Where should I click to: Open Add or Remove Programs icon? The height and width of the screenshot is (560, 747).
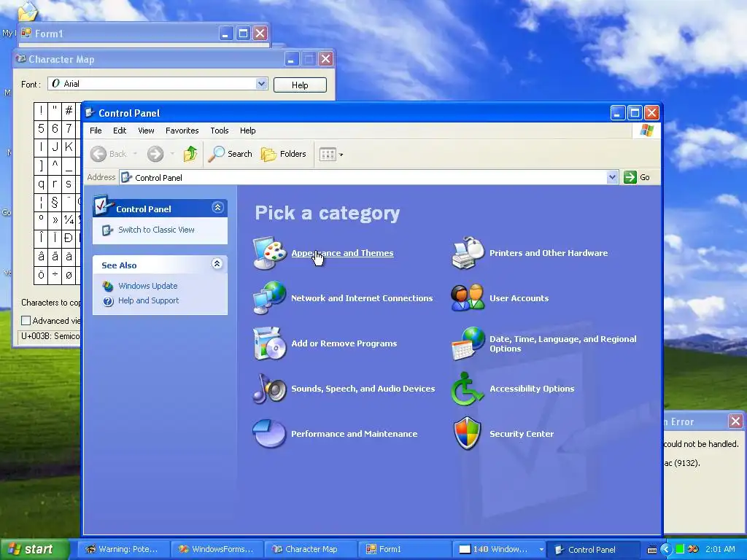[270, 343]
